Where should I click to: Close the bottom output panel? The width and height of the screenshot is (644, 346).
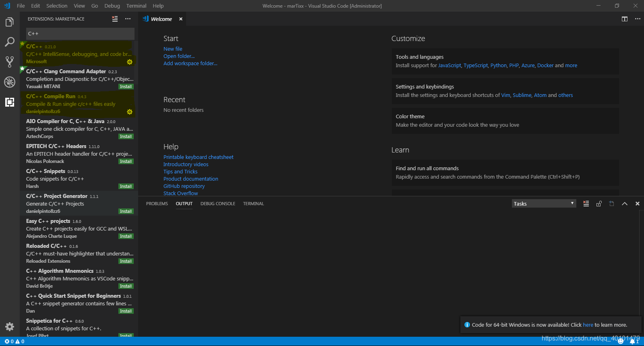pos(638,204)
